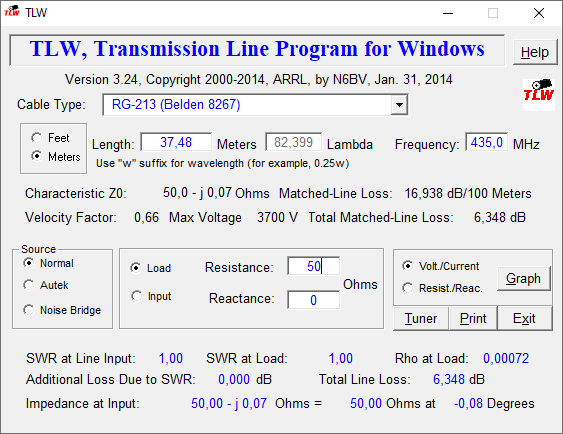Click the Additional Loss value 0,000
563x434 pixels.
point(234,379)
